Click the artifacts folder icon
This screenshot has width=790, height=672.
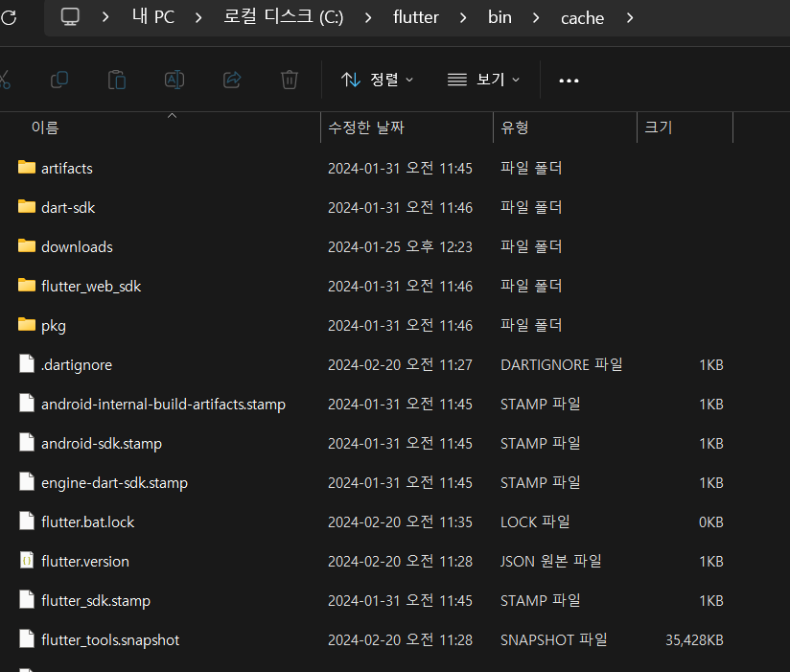tap(27, 167)
